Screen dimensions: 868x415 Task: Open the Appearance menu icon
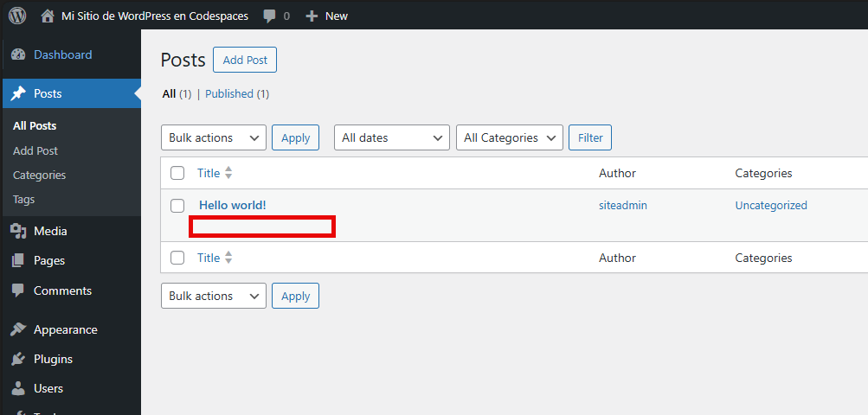(x=18, y=329)
